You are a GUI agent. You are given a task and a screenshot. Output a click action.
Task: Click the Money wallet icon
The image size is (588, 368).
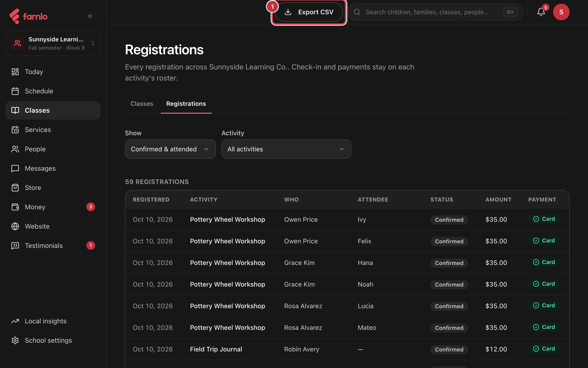point(15,207)
